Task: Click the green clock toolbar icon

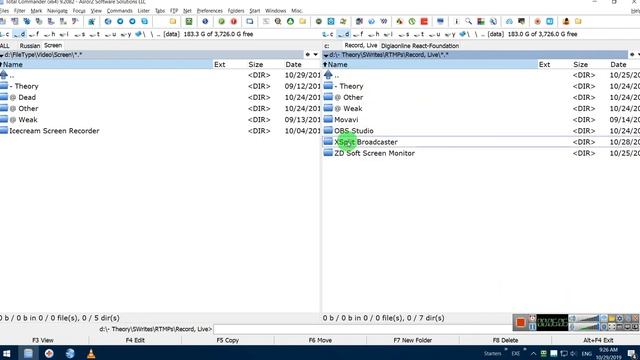Action: [412, 21]
